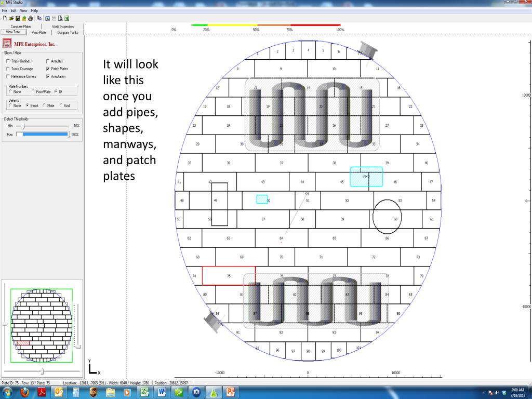Click the Open folder toolbar icon
This screenshot has width=532, height=399.
pos(10,18)
